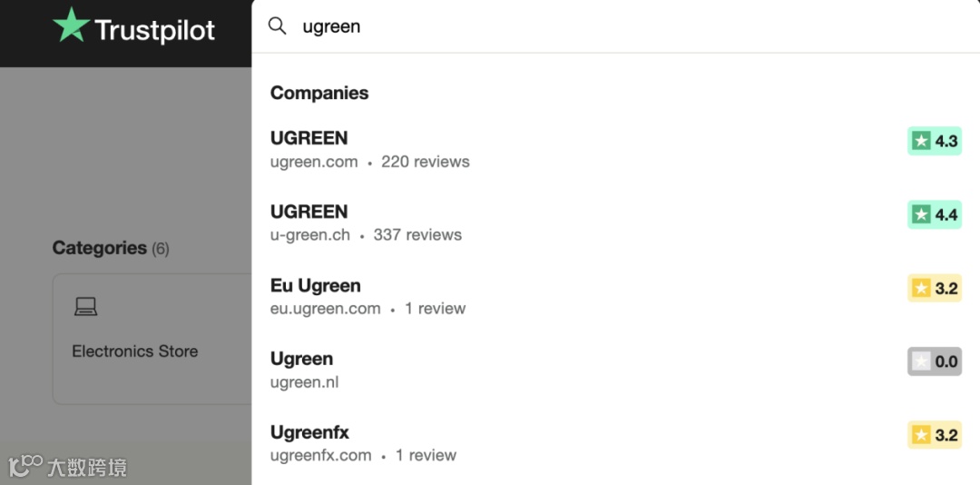This screenshot has width=980, height=485.
Task: Click the laptop icon above Electronics Store
Action: coord(85,307)
